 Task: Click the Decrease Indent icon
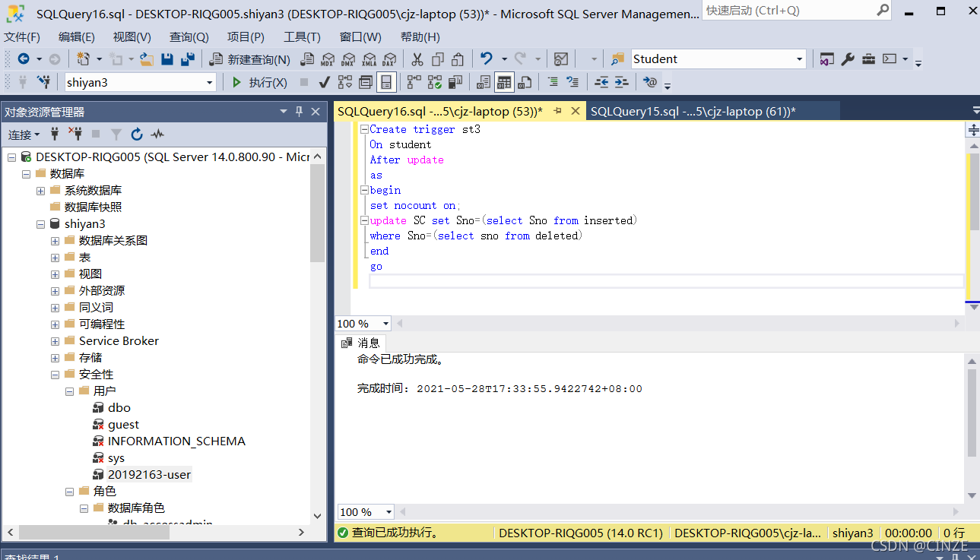[601, 82]
